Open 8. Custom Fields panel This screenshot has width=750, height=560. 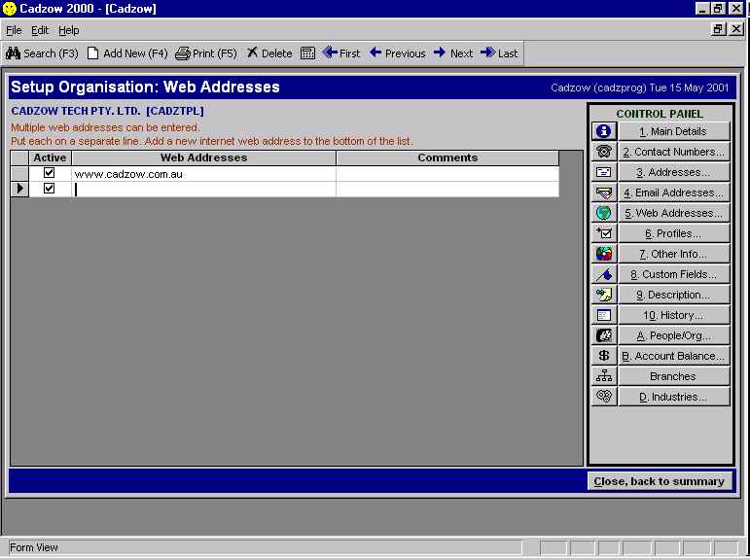(673, 274)
